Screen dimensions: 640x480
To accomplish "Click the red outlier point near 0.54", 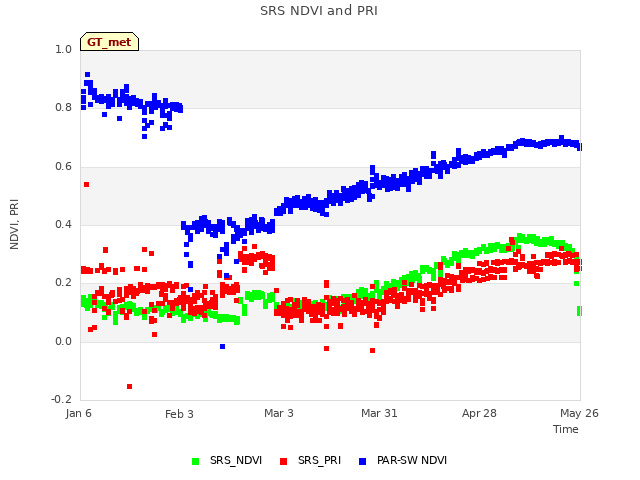I will click(87, 185).
